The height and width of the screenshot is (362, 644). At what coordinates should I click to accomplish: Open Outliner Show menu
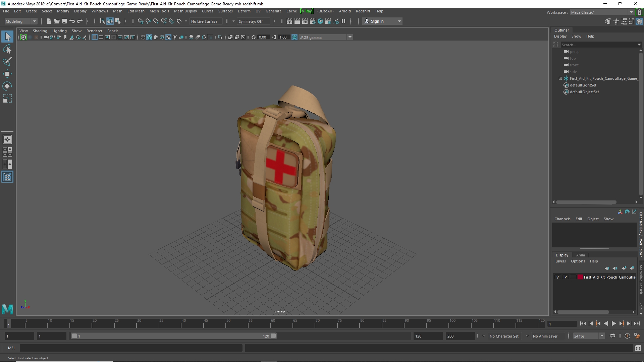point(576,36)
